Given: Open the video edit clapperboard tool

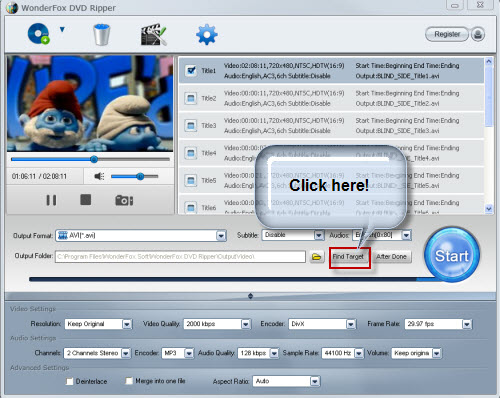Looking at the screenshot, I should (x=153, y=34).
